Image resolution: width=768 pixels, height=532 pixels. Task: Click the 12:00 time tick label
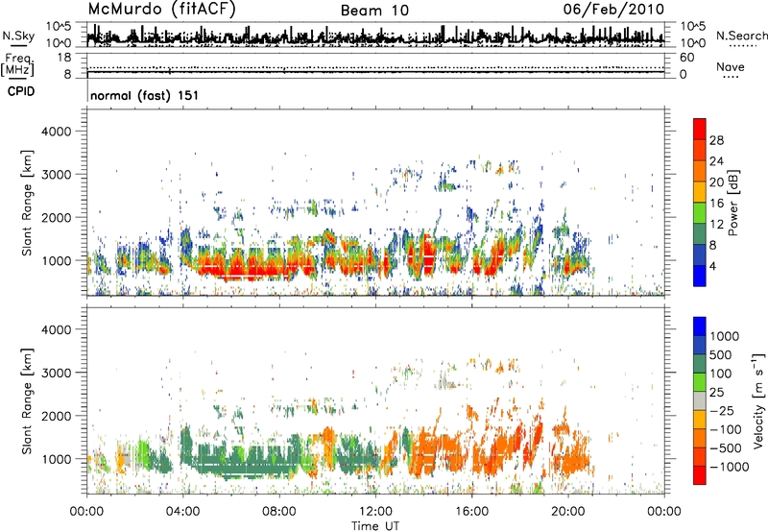click(375, 512)
